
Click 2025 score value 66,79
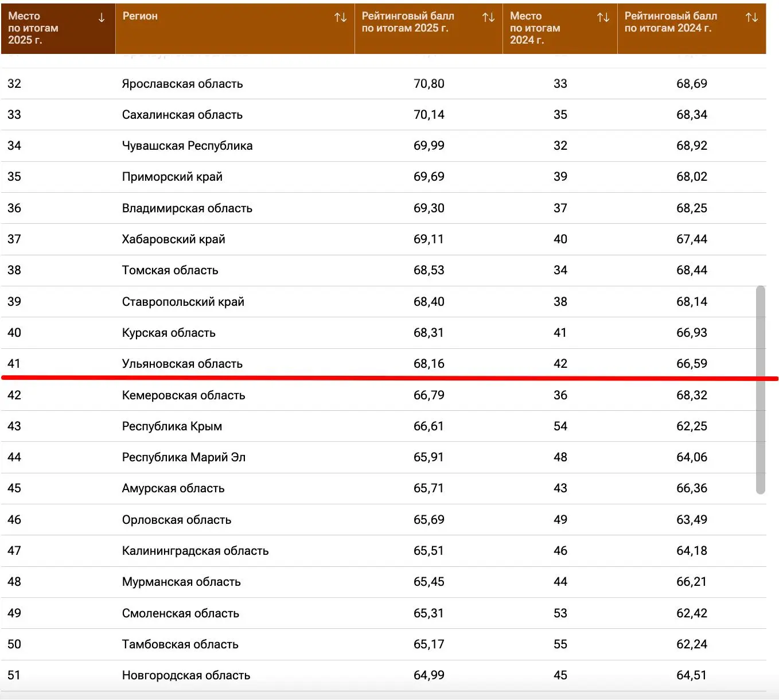pos(429,395)
